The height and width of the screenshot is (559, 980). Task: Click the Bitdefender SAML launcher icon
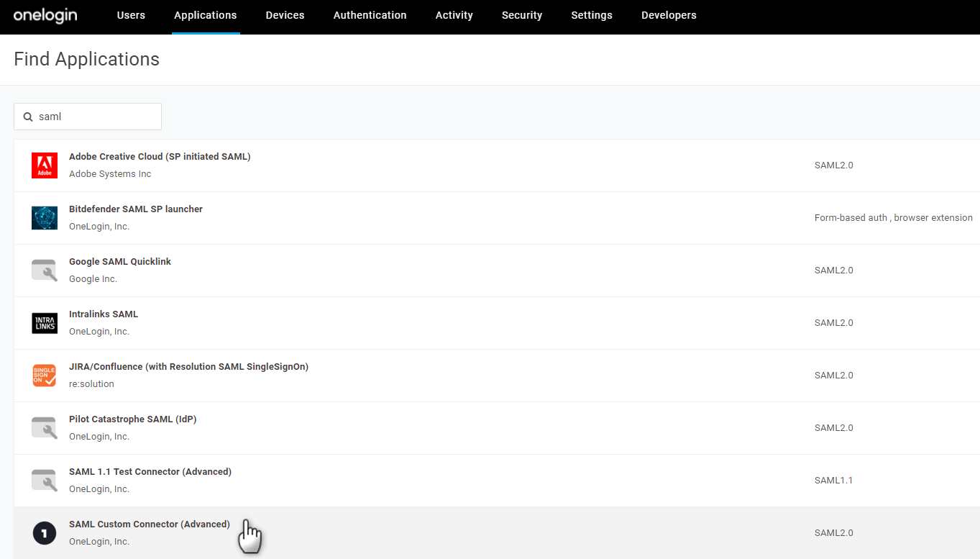45,218
